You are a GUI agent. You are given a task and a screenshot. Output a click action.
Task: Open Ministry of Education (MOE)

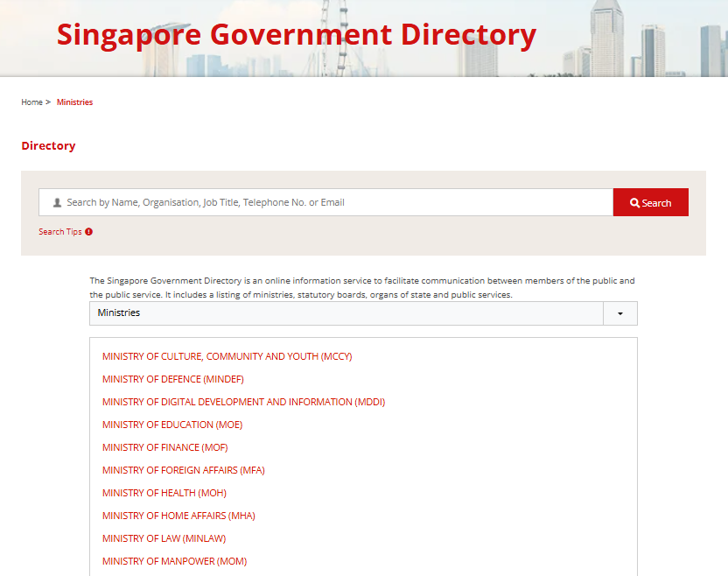click(172, 425)
